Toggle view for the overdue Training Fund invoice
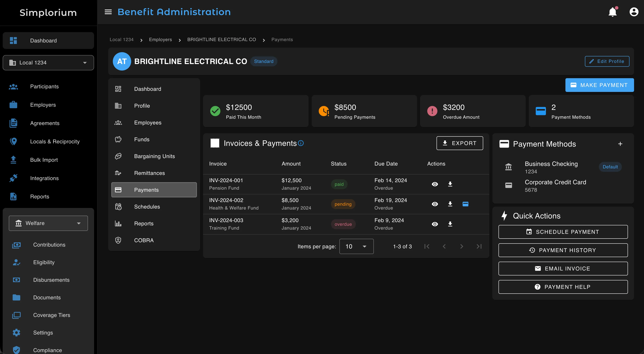The image size is (644, 354). 435,224
